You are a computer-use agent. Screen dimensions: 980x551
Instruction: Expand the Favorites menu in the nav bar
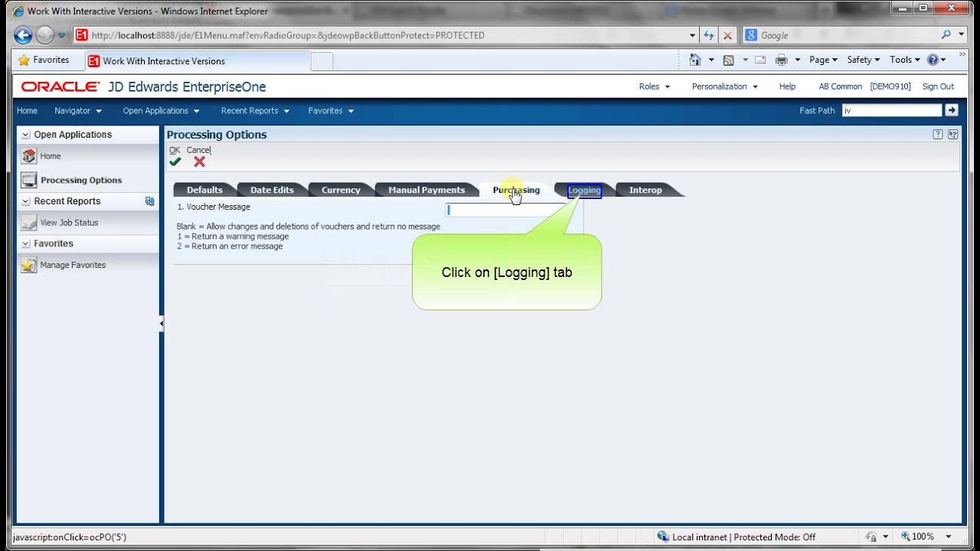tap(331, 111)
